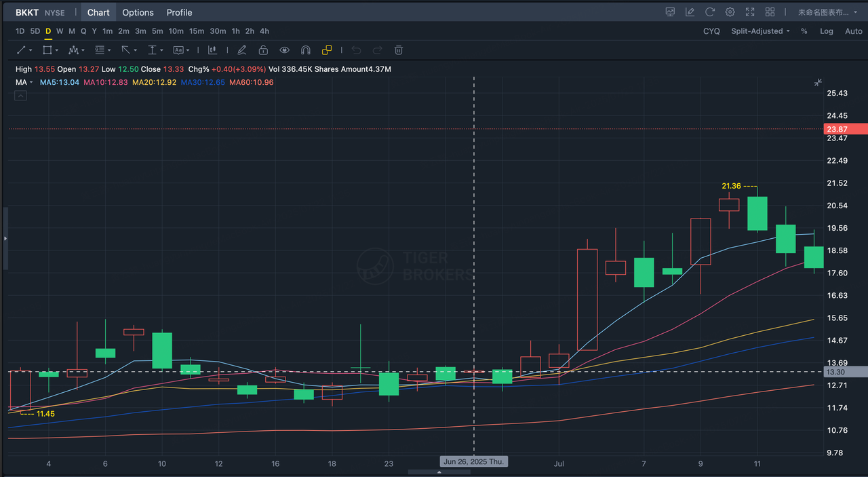Open the Profile tab
The image size is (868, 477).
(x=179, y=12)
